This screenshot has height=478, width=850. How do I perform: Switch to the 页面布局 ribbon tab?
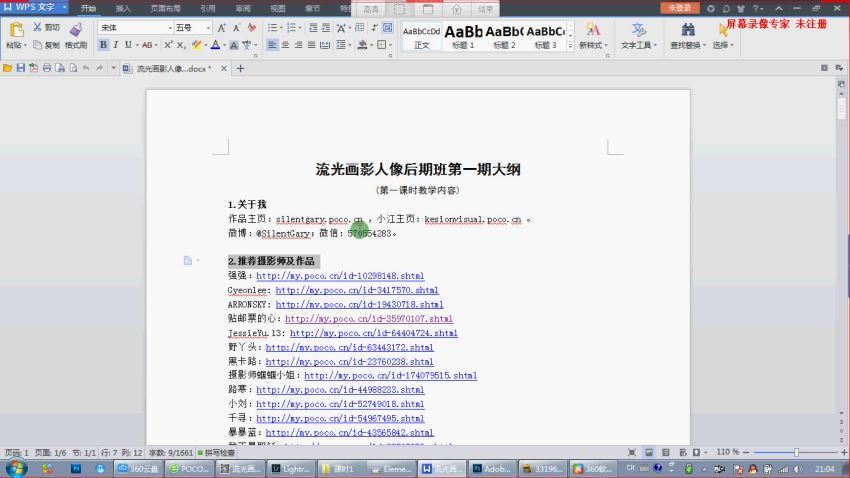pyautogui.click(x=165, y=7)
